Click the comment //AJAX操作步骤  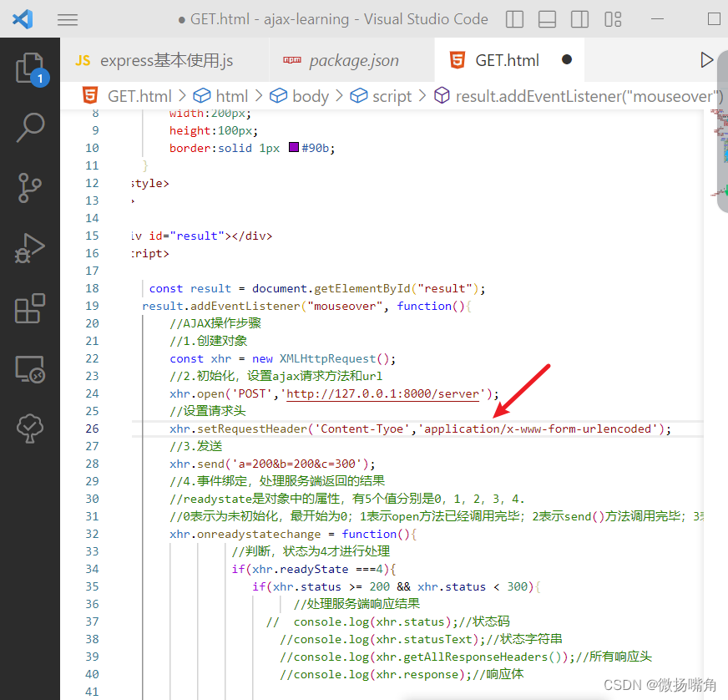pyautogui.click(x=215, y=323)
